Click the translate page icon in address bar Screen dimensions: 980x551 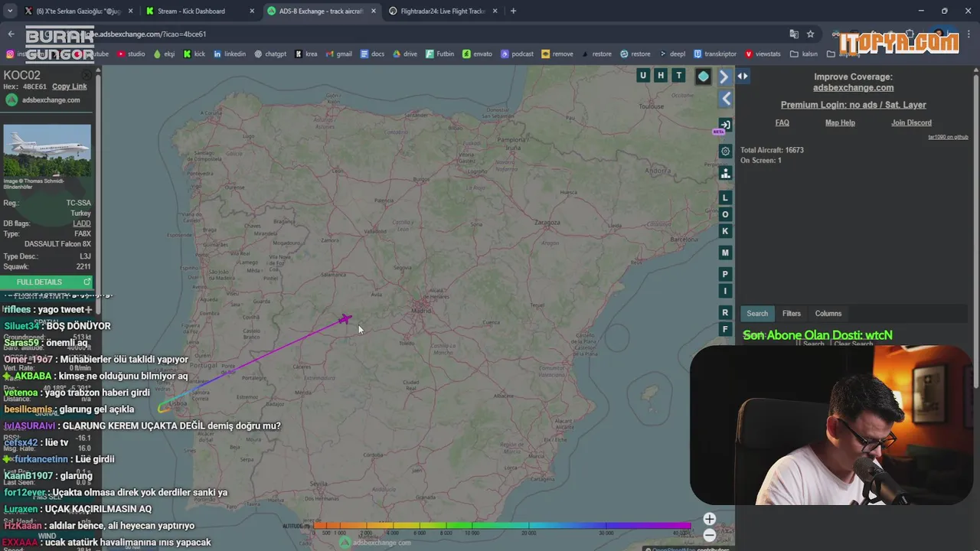coord(794,34)
